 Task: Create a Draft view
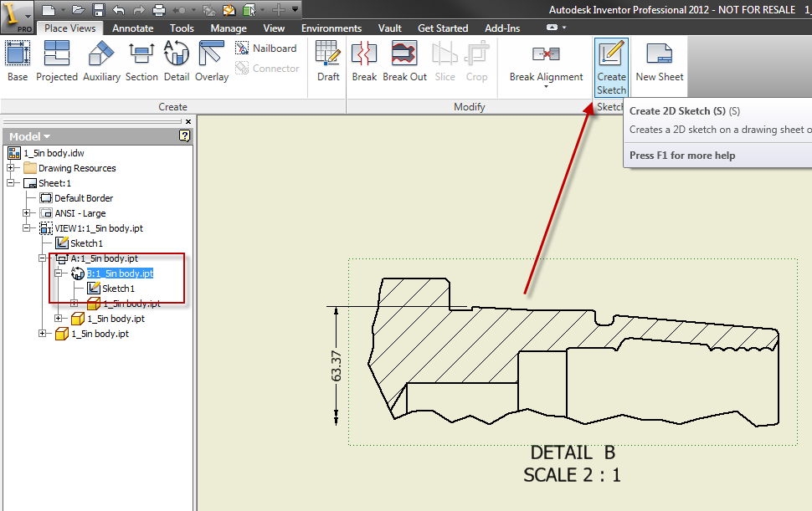[x=328, y=62]
